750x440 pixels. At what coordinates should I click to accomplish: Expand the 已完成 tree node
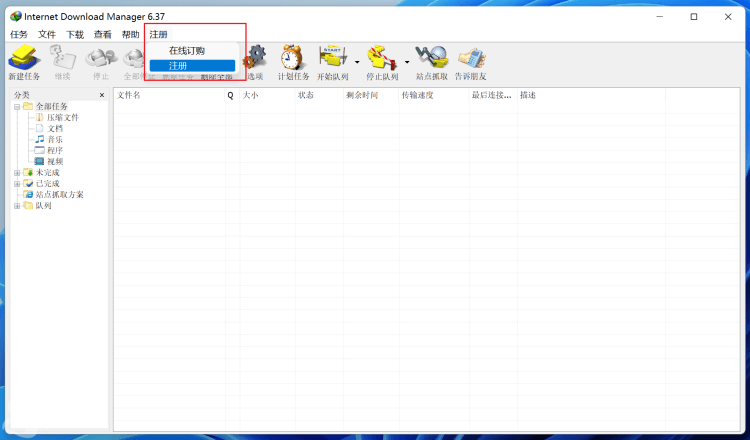pos(17,184)
